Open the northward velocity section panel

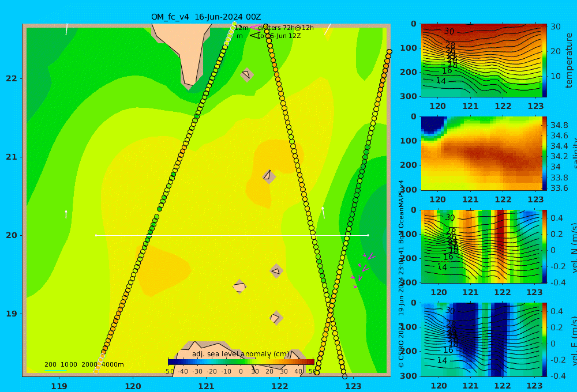point(481,246)
